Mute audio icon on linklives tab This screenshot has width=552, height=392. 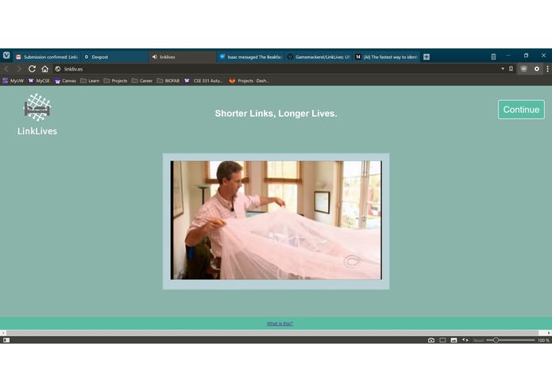pyautogui.click(x=155, y=56)
